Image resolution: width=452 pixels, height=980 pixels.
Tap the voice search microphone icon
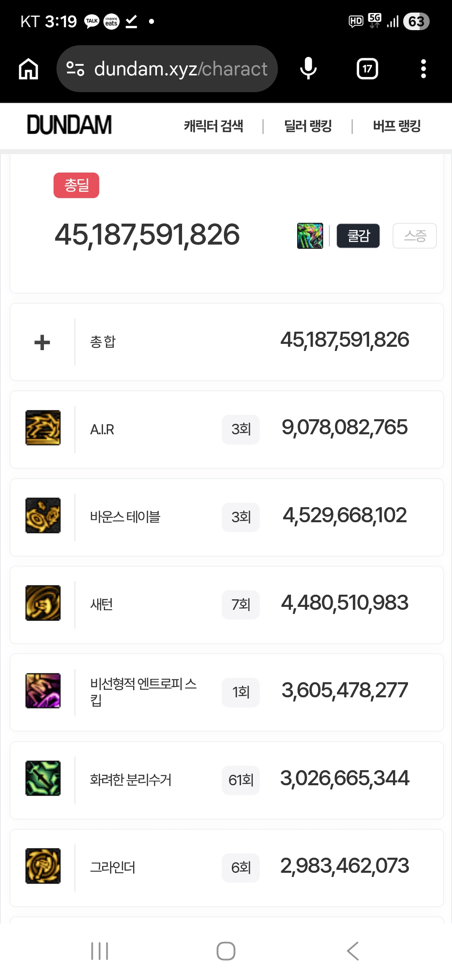pyautogui.click(x=308, y=69)
